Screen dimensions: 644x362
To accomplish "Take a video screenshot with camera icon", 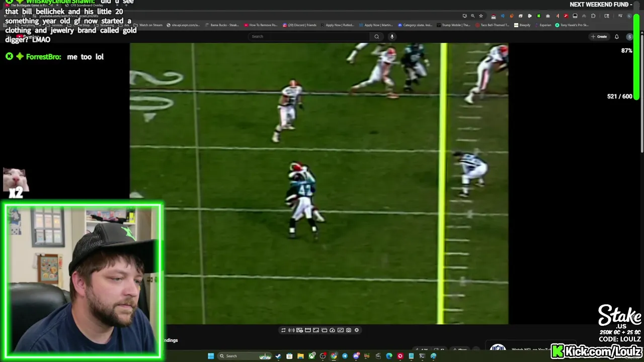I will (x=349, y=330).
